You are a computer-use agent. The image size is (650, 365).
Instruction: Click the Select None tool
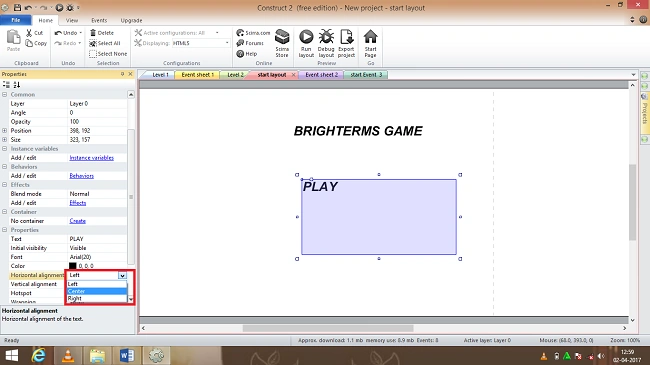tap(108, 54)
